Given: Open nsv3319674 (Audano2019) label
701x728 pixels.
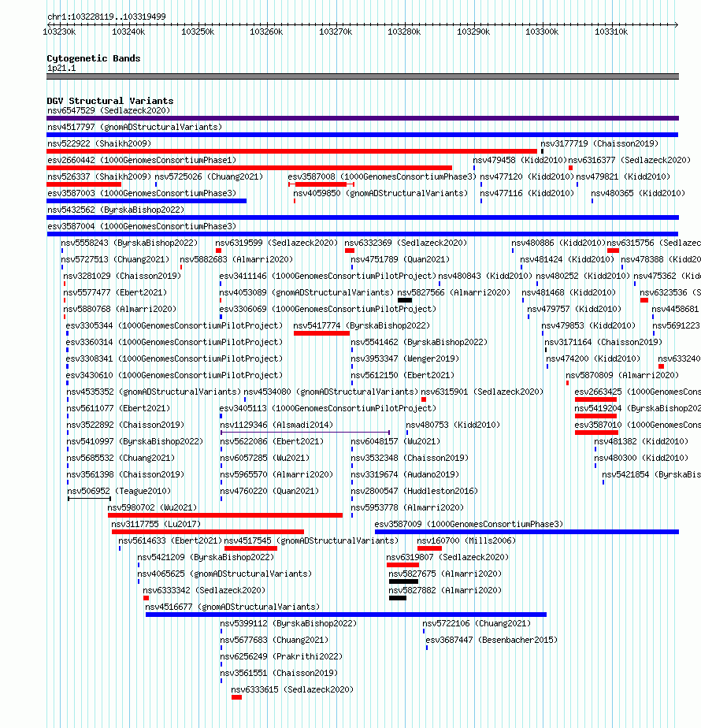Looking at the screenshot, I should 405,475.
